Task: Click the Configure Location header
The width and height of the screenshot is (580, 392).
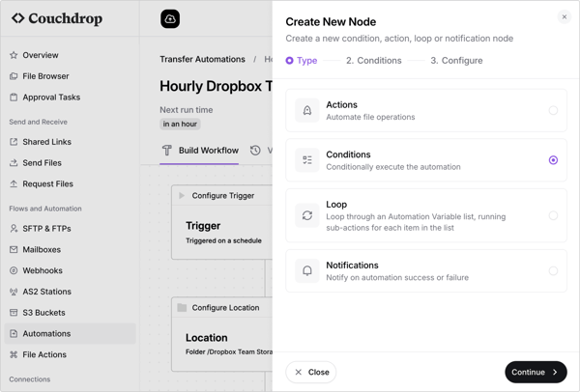Action: tap(222, 307)
